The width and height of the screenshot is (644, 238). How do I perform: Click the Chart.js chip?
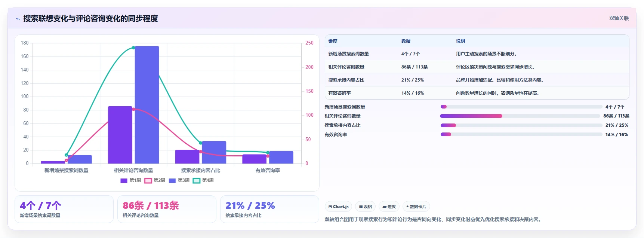tap(338, 207)
